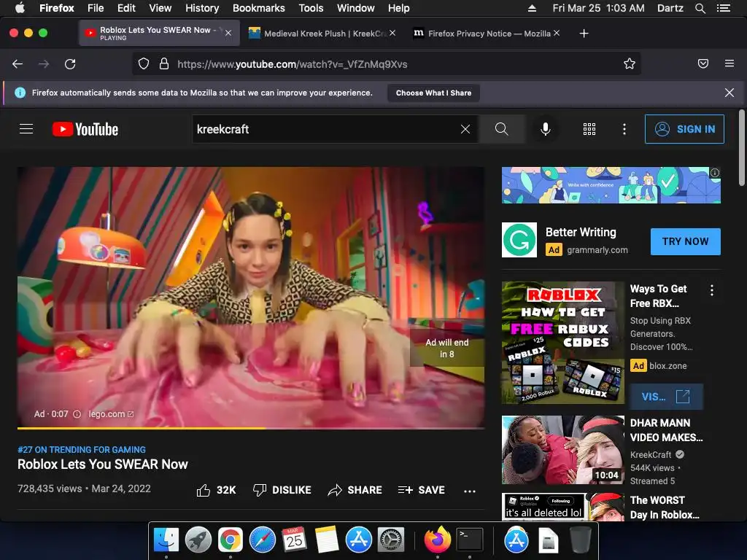Open ad info circle icon on video
Viewport: 747px width, 560px height.
77,414
